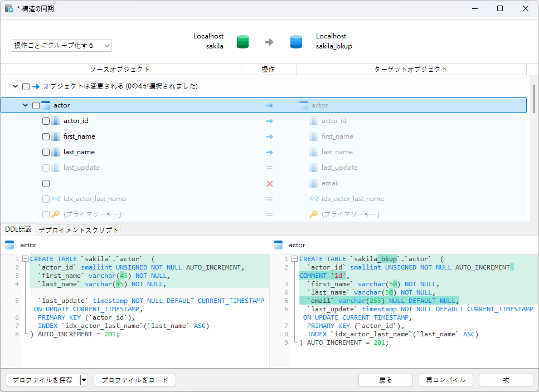Check the checkbox on the email delete row

pos(46,183)
